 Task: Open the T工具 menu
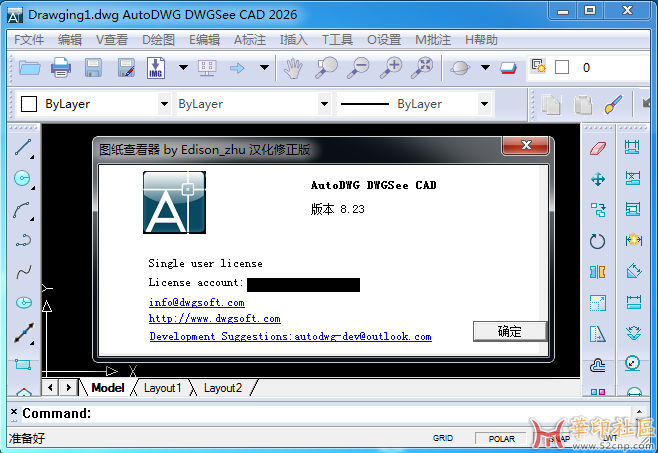(337, 40)
